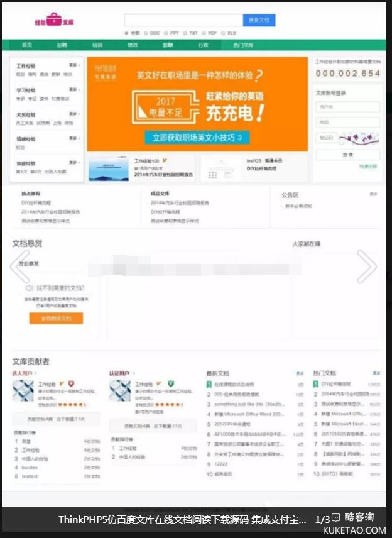Open the 招聘 navigation tab

click(62, 45)
